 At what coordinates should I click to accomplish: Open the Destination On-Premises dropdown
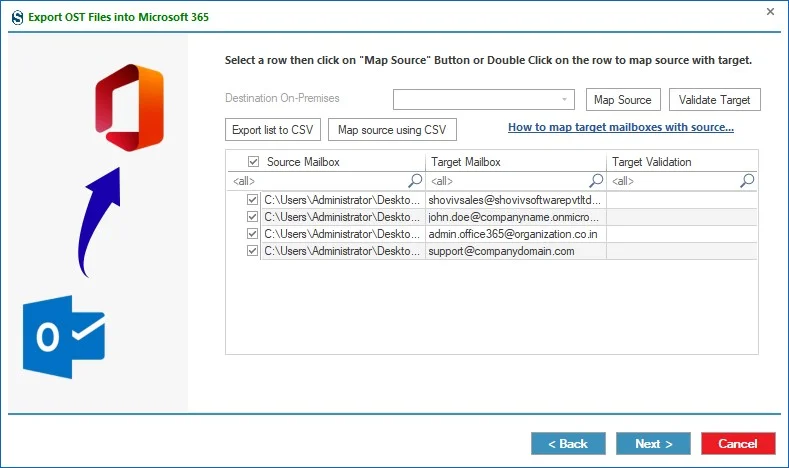coord(484,100)
